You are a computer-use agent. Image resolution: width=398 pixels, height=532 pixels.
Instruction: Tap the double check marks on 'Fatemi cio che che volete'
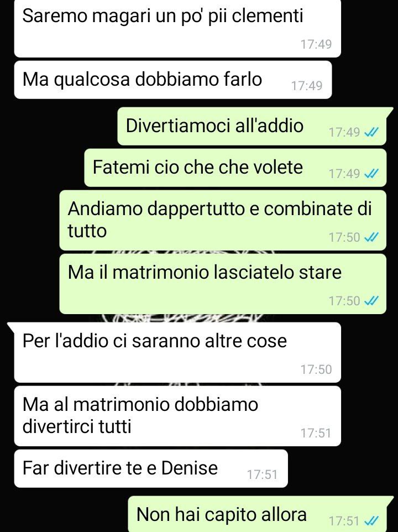(371, 174)
